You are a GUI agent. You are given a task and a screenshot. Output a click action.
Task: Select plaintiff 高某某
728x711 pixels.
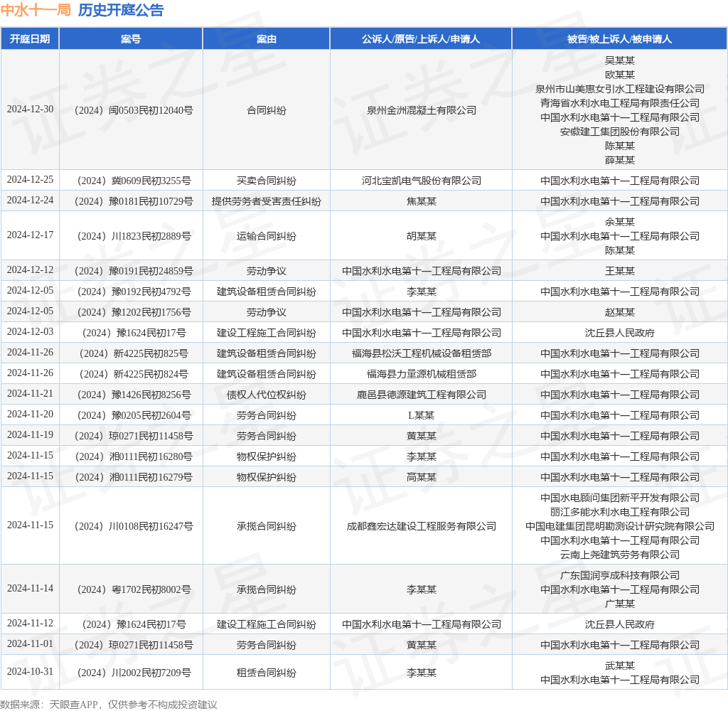(422, 477)
